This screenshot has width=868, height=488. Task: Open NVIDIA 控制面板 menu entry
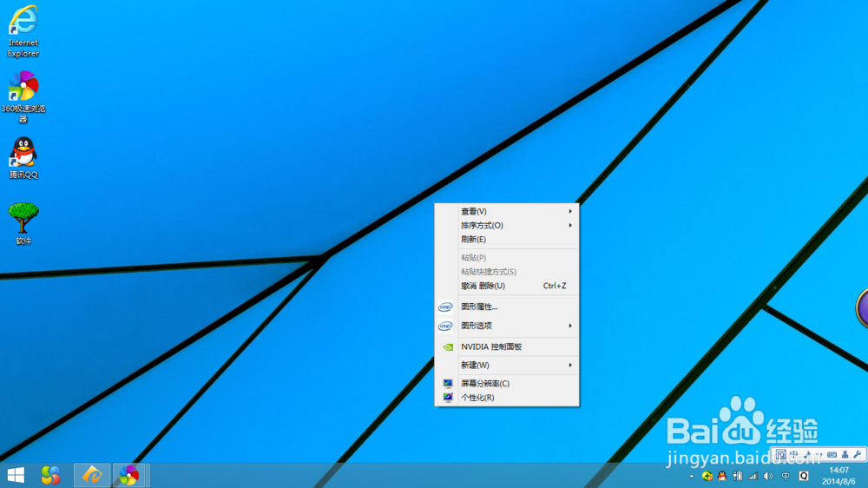507,346
